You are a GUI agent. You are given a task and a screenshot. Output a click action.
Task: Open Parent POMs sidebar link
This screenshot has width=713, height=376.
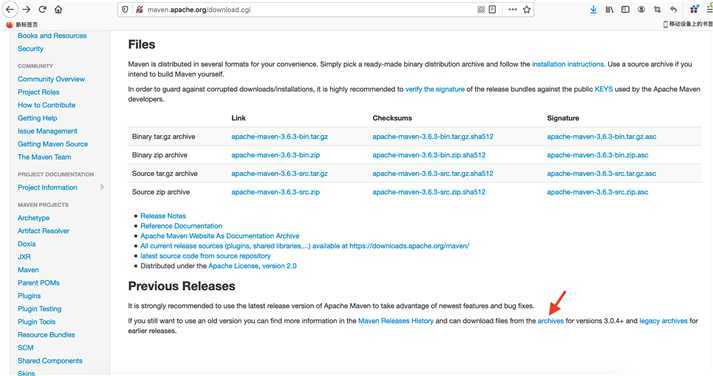pos(39,283)
